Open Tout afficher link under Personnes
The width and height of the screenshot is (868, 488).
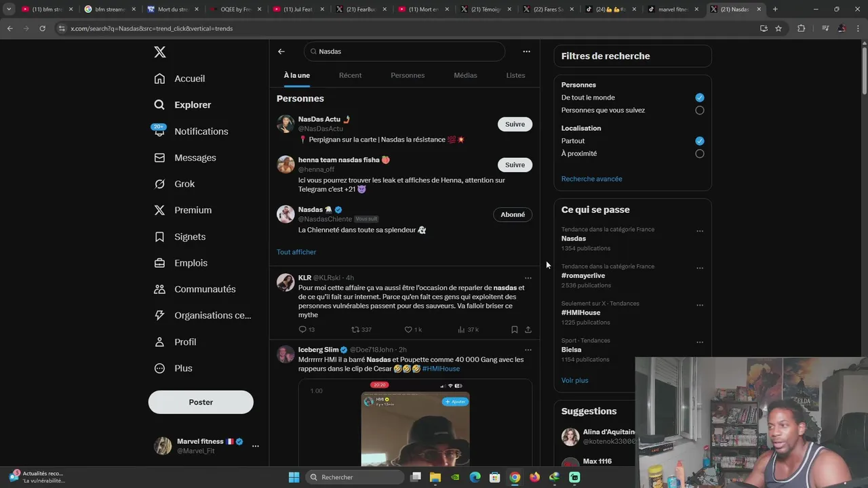296,252
